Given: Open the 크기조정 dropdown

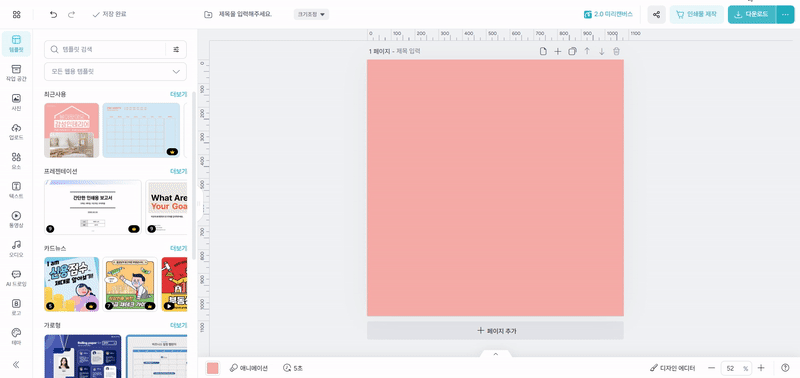Looking at the screenshot, I should [311, 14].
